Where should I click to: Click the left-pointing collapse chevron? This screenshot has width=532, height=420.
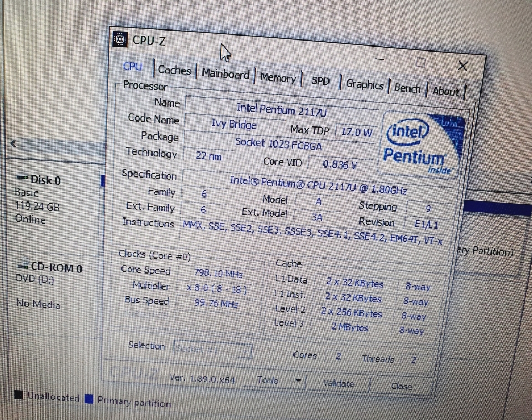click(13, 143)
